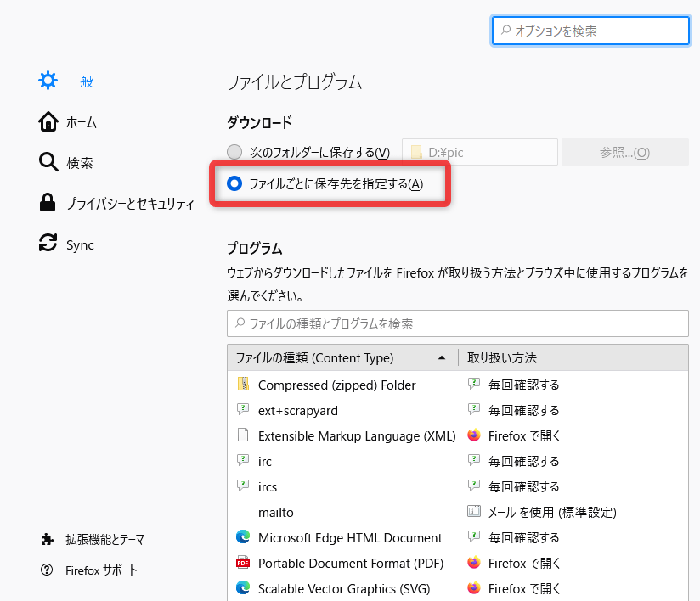Image resolution: width=700 pixels, height=601 pixels.
Task: Click Edge icon beside HTML Document
Action: (x=243, y=536)
